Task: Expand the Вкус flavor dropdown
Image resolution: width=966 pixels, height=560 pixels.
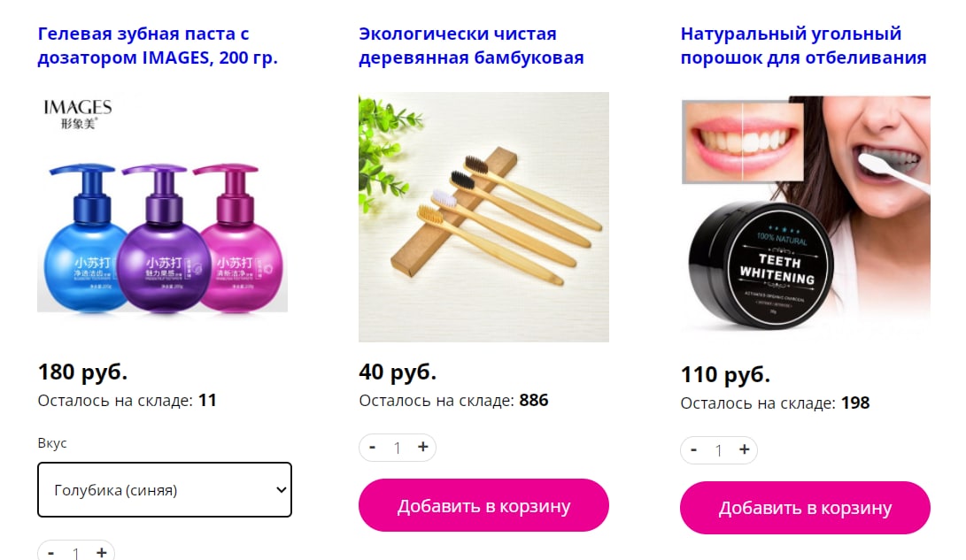Action: 165,490
